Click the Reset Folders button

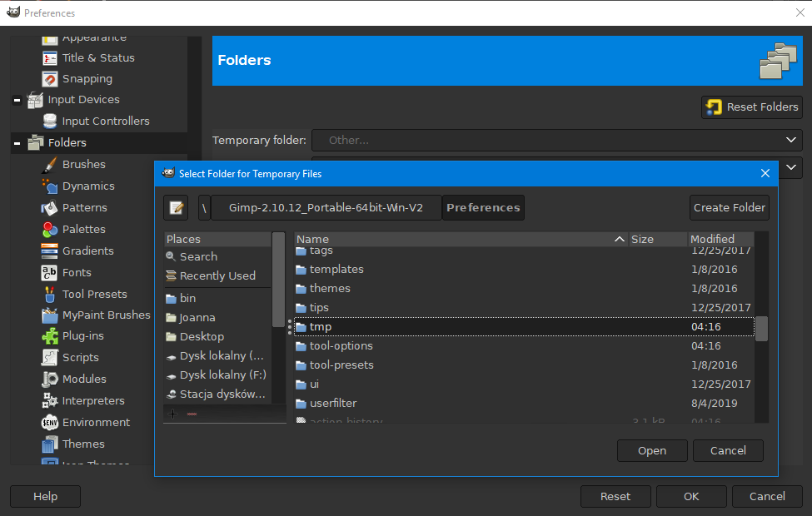pyautogui.click(x=752, y=107)
